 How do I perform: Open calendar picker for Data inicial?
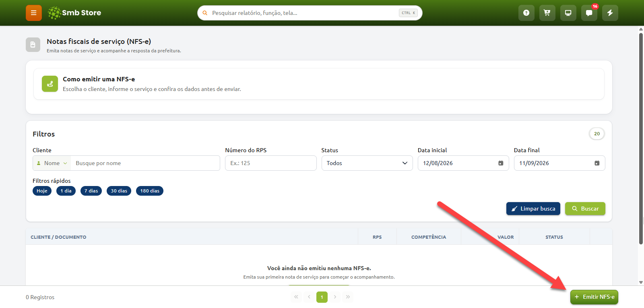tap(501, 163)
